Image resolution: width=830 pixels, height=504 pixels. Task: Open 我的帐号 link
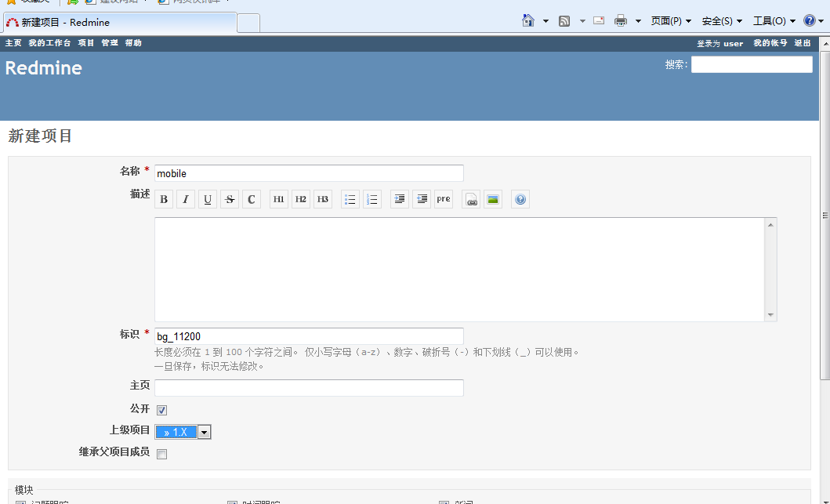[770, 43]
